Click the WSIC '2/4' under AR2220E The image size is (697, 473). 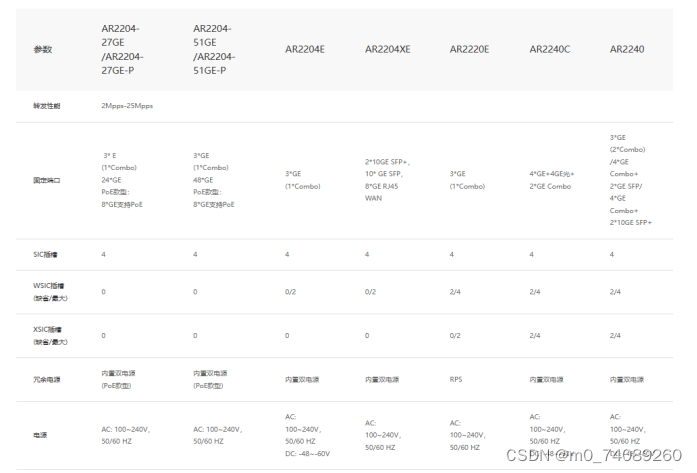[x=455, y=292]
